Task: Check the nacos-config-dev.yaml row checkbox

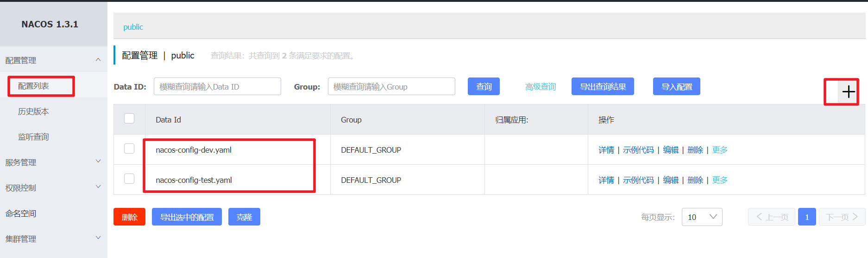Action: [129, 148]
